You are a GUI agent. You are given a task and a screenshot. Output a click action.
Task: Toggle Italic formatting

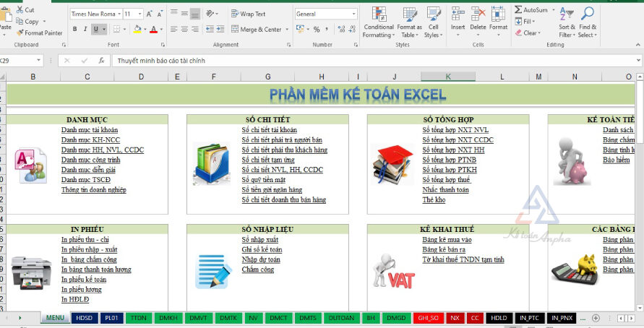click(x=86, y=30)
